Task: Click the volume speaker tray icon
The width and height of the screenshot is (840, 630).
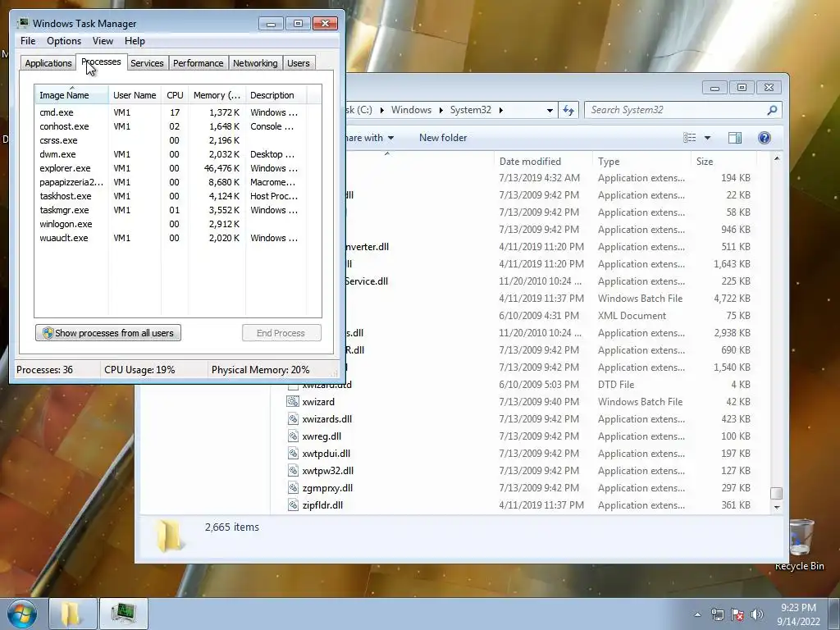Action: [x=757, y=614]
